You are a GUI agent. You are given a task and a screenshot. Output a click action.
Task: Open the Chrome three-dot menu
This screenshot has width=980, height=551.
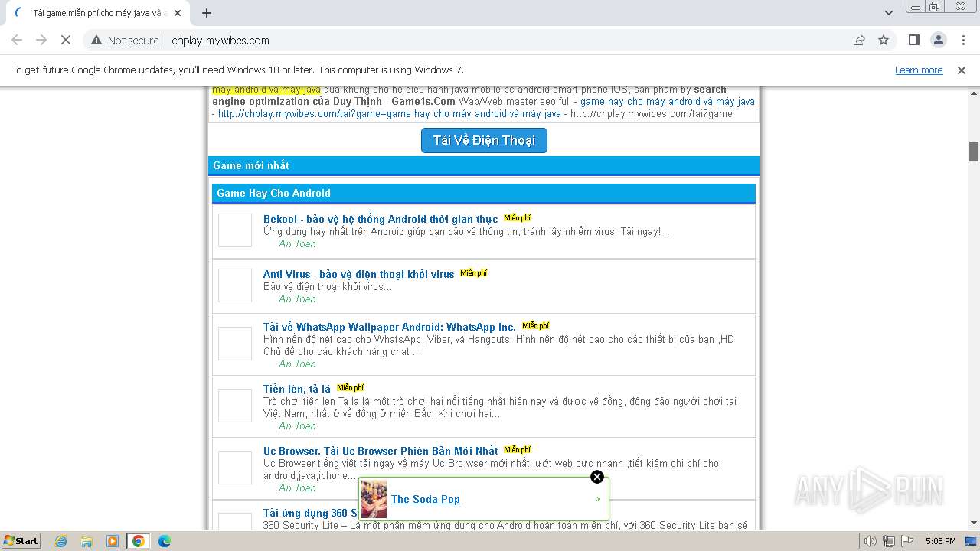pos(963,41)
